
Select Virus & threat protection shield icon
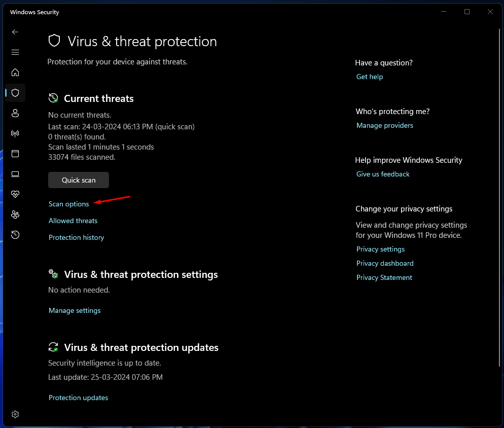(15, 93)
